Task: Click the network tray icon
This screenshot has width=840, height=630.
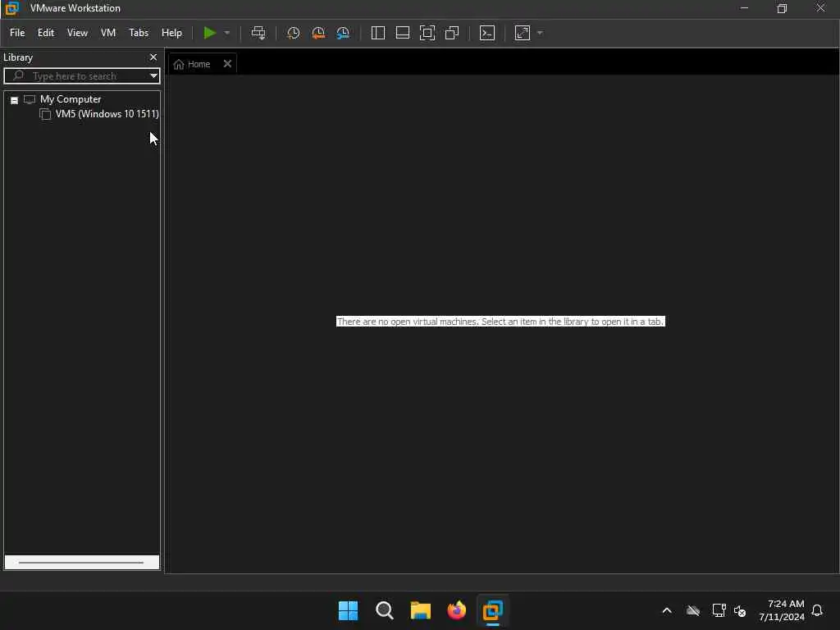Action: 719,610
